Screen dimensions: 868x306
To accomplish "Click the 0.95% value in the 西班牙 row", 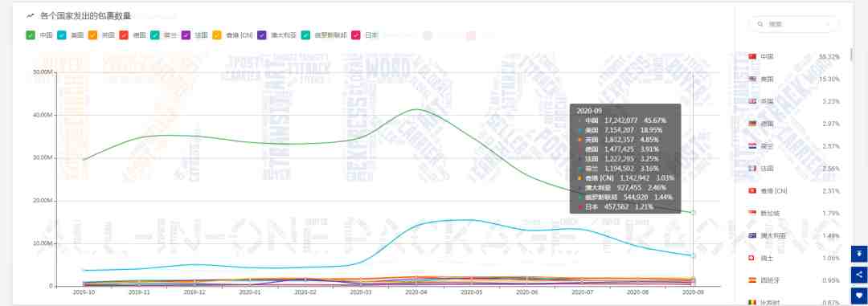I will click(x=831, y=280).
